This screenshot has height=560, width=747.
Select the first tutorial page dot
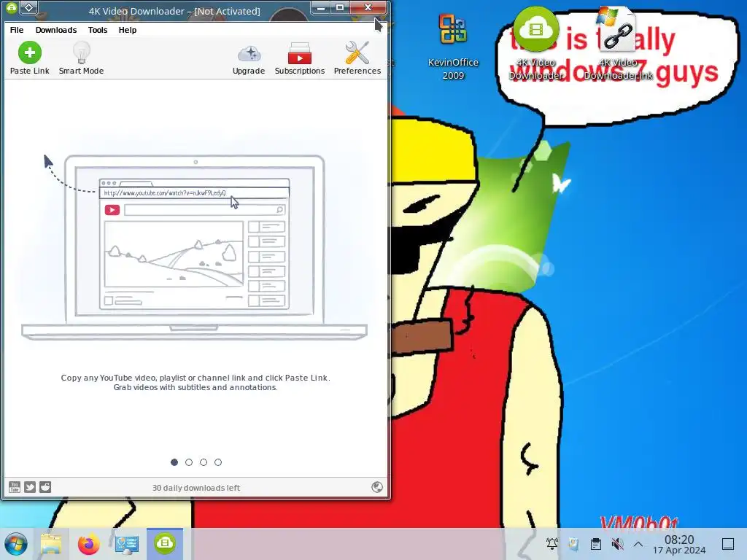174,462
